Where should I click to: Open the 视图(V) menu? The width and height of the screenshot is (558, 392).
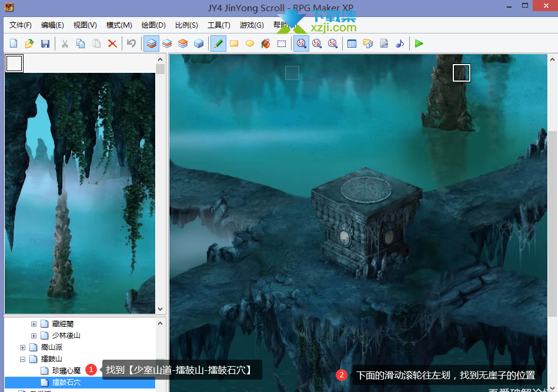click(x=85, y=25)
